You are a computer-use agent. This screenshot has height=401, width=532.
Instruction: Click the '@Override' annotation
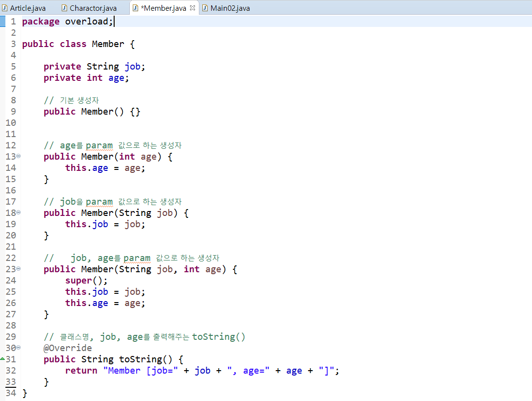pyautogui.click(x=68, y=348)
